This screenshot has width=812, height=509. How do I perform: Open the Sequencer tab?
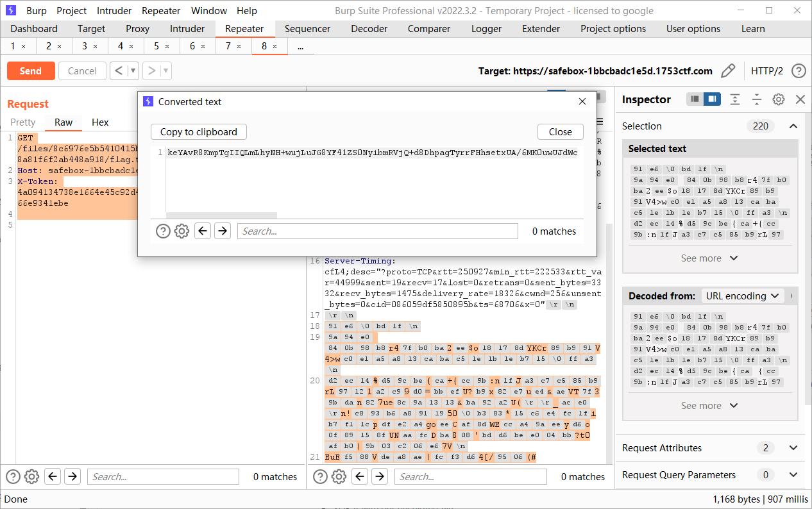click(308, 29)
